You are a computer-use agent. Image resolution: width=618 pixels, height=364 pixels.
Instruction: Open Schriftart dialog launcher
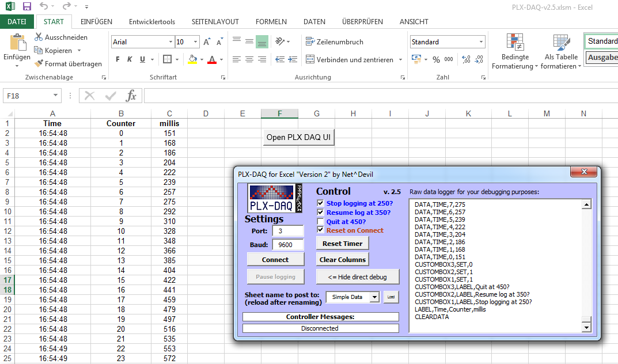223,78
